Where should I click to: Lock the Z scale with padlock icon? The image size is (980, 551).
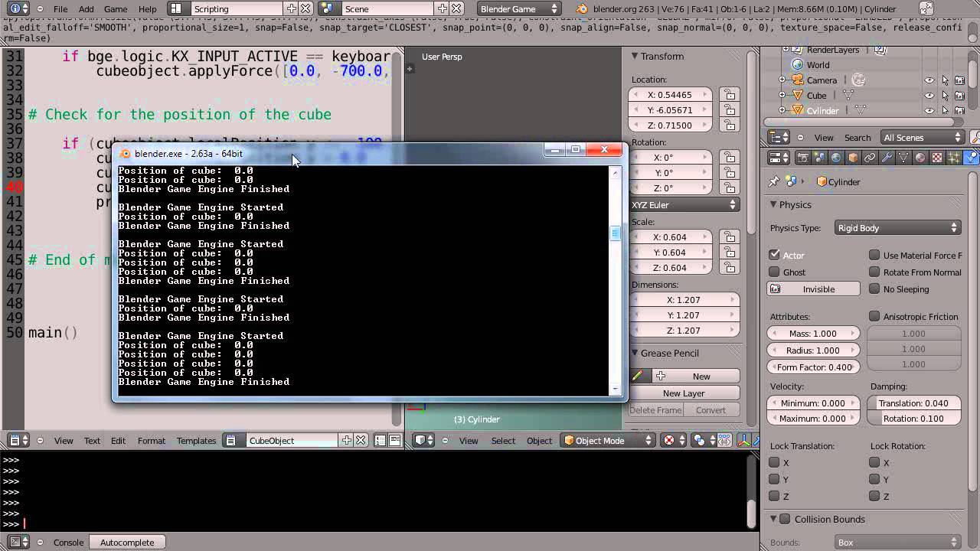(729, 268)
